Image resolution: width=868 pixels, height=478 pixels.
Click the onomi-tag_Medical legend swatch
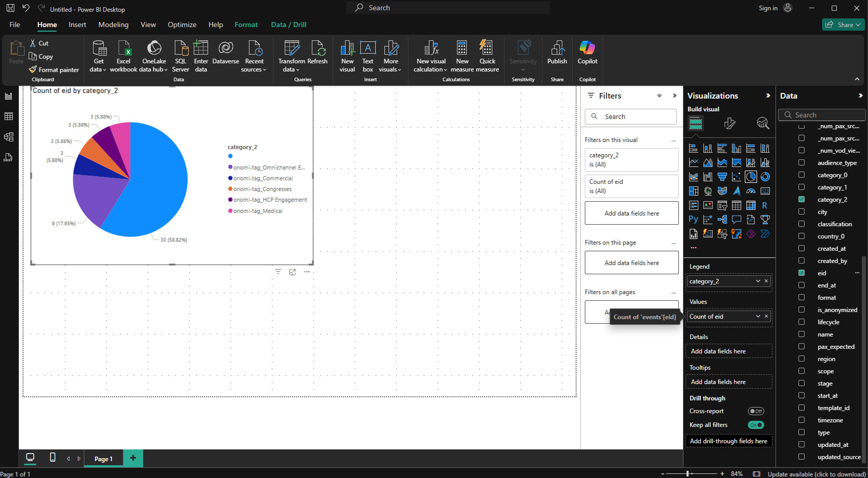pos(230,211)
